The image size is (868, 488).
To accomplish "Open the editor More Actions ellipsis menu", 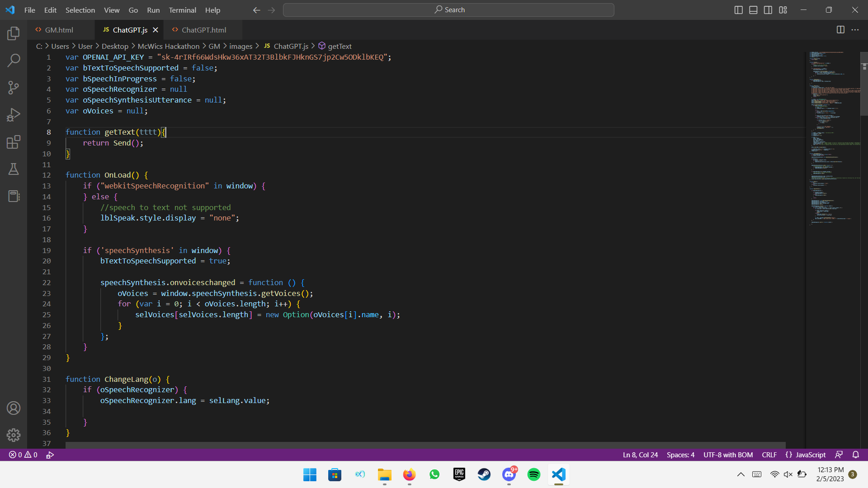I will [x=855, y=30].
